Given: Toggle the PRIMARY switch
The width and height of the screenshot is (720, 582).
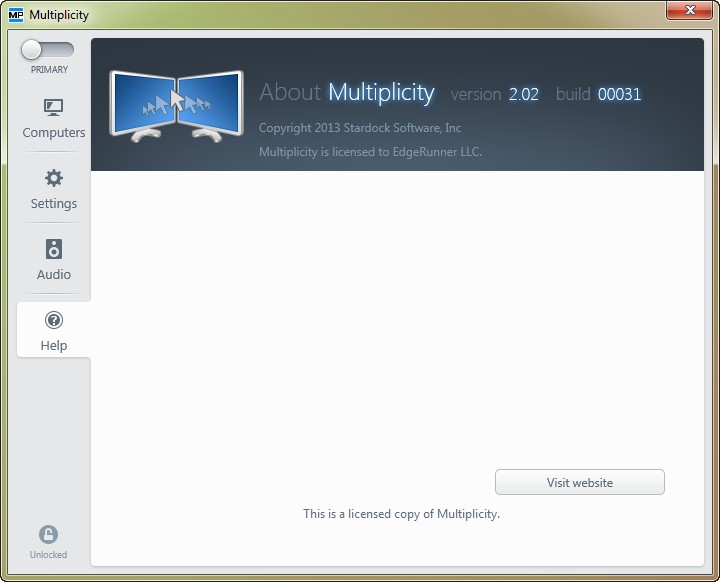Looking at the screenshot, I should click(x=47, y=50).
